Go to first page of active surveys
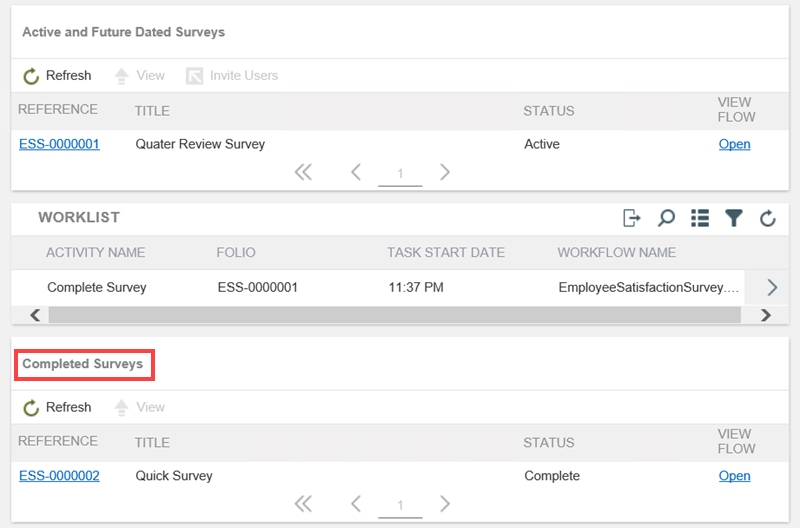This screenshot has width=800, height=528. pos(303,173)
